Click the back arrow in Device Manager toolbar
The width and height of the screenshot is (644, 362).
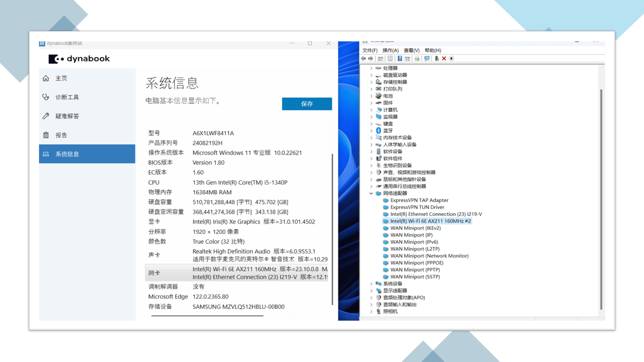(x=364, y=59)
